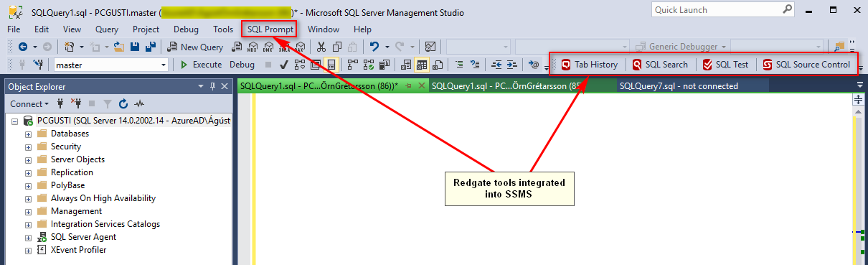868x265 pixels.
Task: Focus the Quick Launch search box
Action: click(x=715, y=10)
